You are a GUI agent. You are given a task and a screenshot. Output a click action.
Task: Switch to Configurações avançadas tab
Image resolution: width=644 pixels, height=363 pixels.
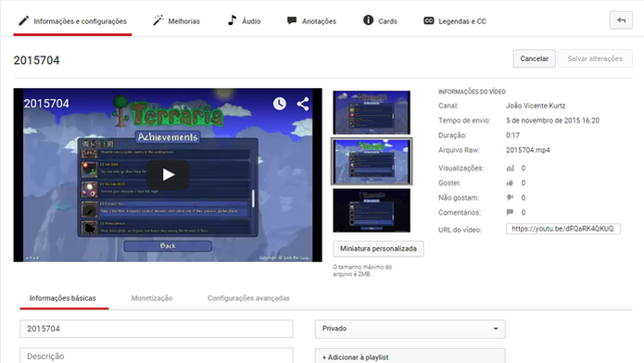coord(248,298)
